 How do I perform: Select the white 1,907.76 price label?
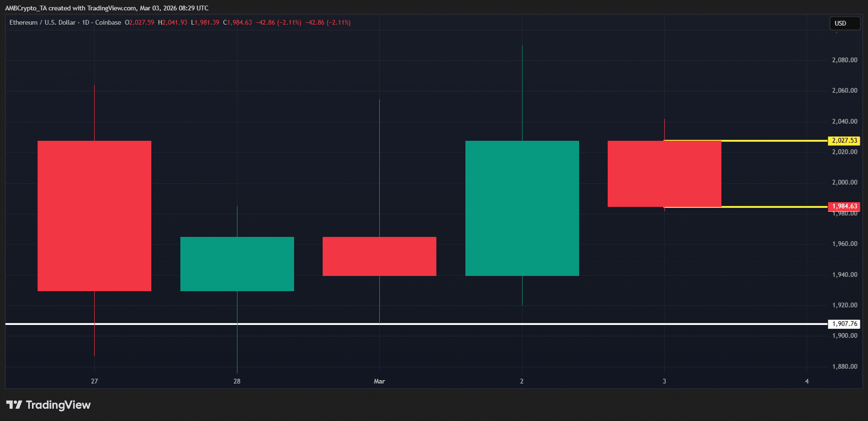point(844,324)
